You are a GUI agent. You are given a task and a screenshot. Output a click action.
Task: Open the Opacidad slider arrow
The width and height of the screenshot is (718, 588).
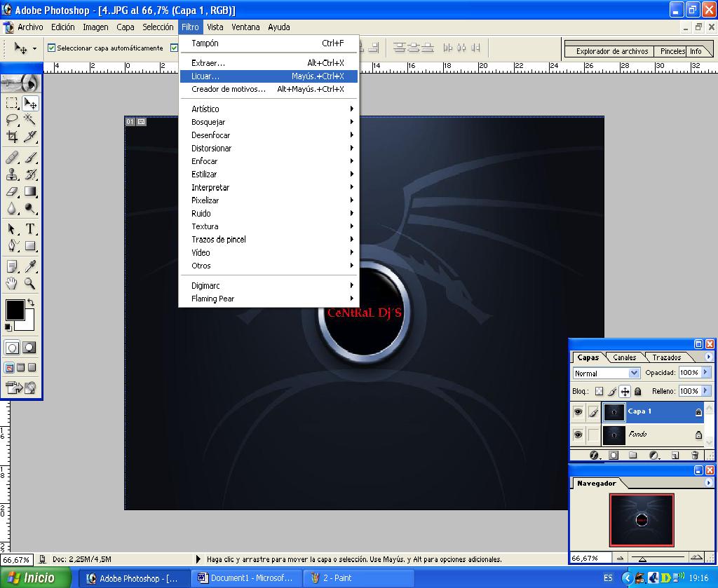point(705,372)
